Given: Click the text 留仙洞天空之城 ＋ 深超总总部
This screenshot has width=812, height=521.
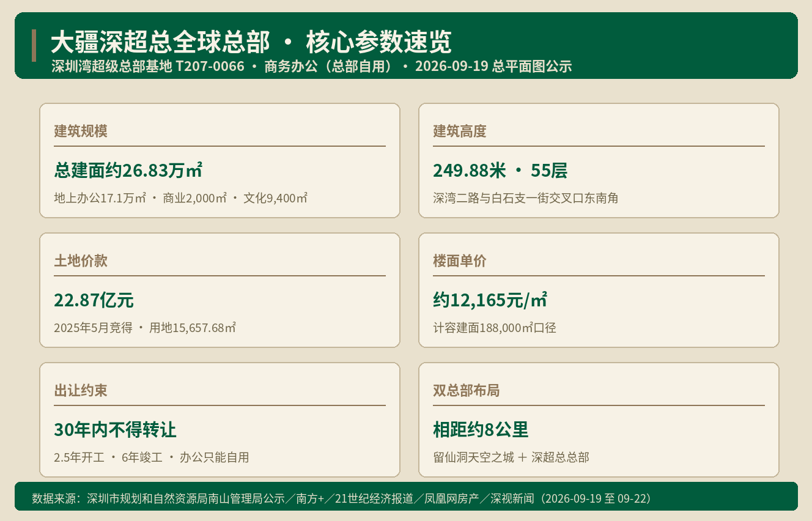Looking at the screenshot, I should (511, 457).
